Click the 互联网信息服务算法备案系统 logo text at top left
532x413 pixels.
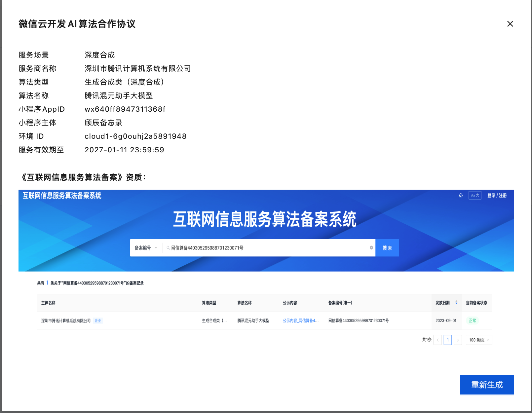pyautogui.click(x=62, y=196)
